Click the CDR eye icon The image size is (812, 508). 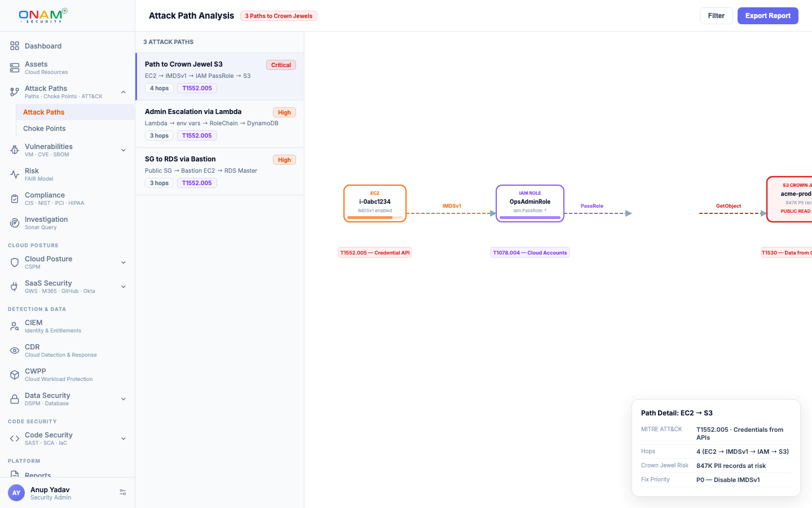point(15,351)
